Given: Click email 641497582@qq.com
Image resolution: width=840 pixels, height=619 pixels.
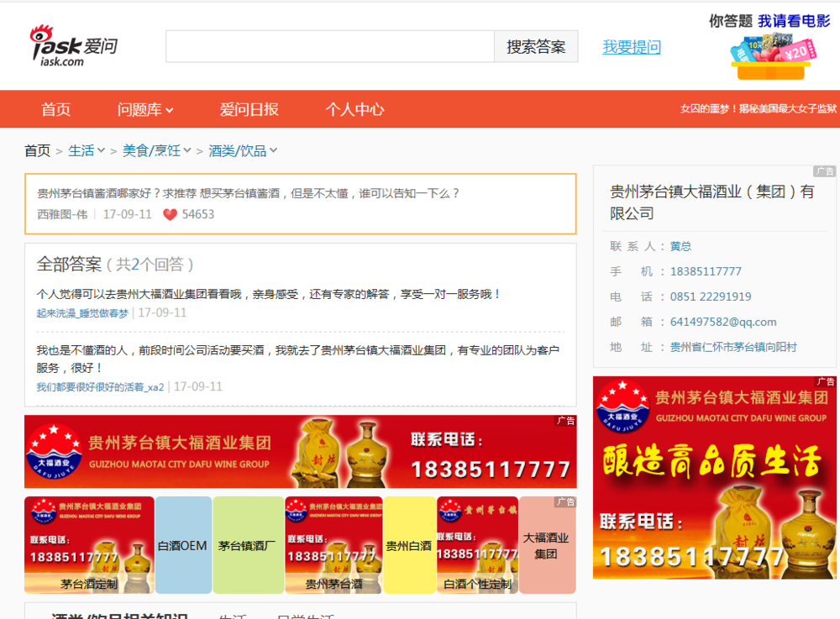Looking at the screenshot, I should pos(723,322).
